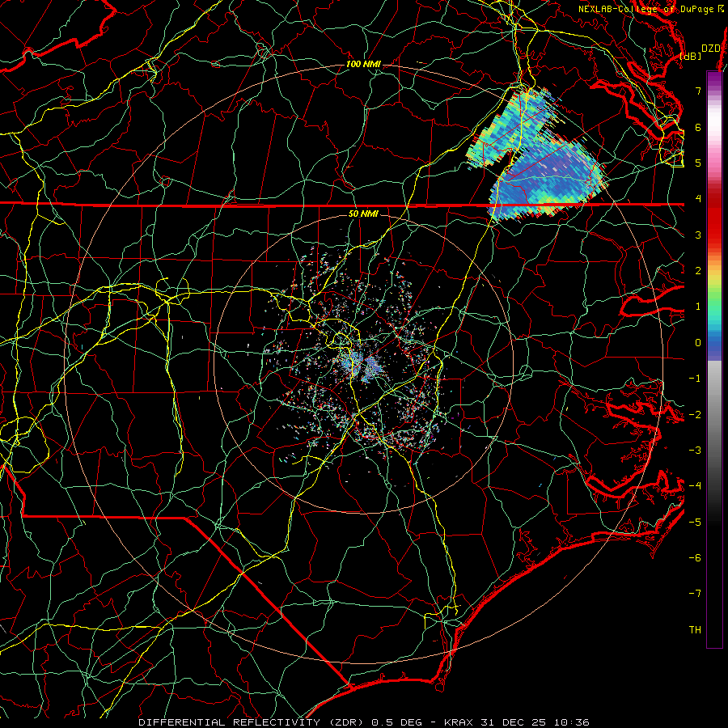Click the "6" value on the color scale
This screenshot has width=728, height=728.
(x=698, y=127)
